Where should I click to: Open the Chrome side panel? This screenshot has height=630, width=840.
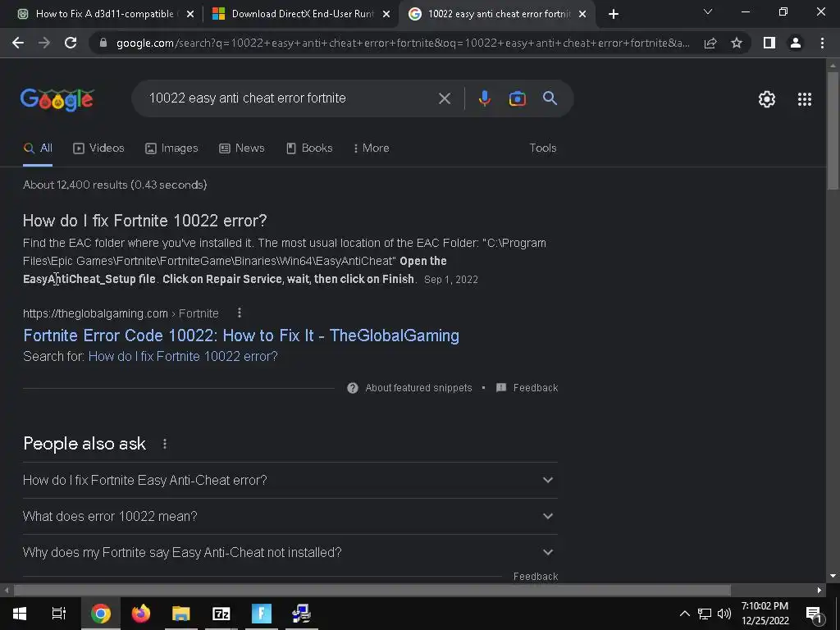769,43
